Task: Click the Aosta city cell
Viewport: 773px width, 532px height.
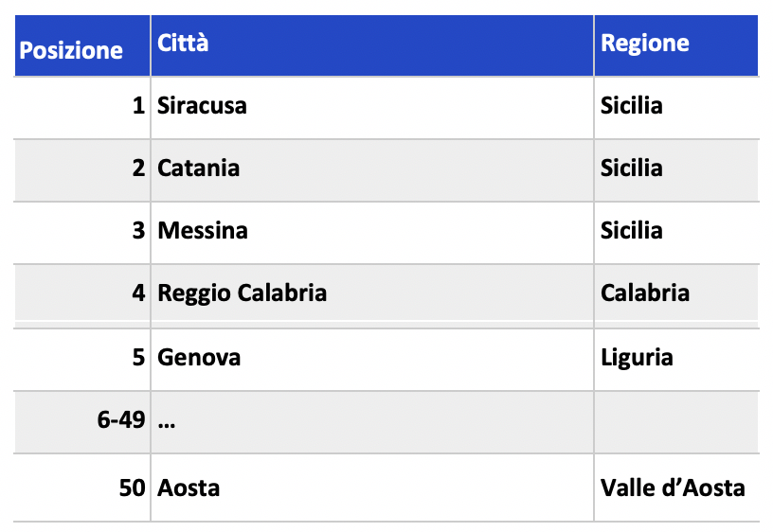Action: click(x=189, y=488)
